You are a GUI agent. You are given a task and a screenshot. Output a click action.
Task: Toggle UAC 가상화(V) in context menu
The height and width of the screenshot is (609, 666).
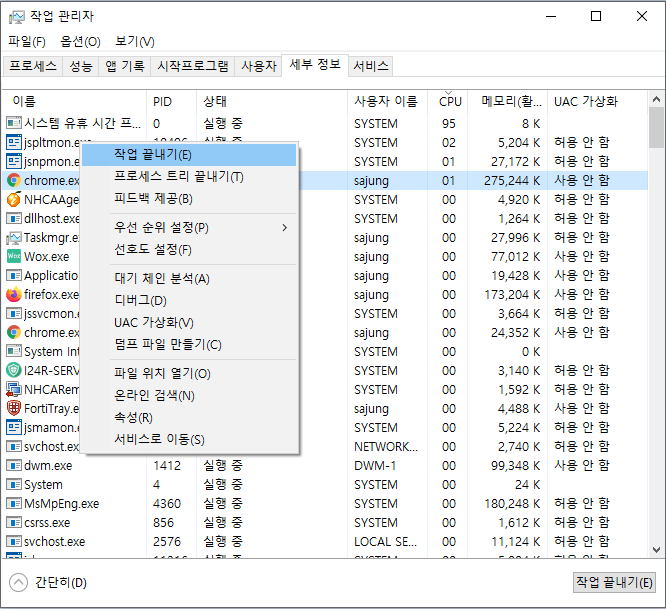coord(189,322)
